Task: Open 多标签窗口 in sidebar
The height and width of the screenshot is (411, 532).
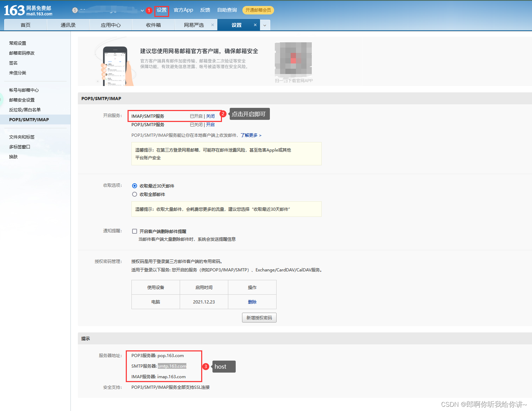Action: click(x=20, y=147)
